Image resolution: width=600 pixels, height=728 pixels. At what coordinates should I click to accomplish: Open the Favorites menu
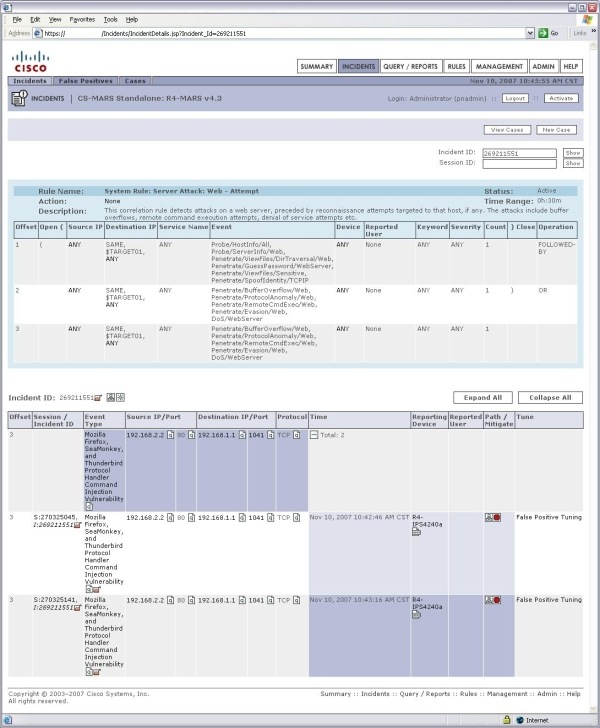tap(82, 20)
